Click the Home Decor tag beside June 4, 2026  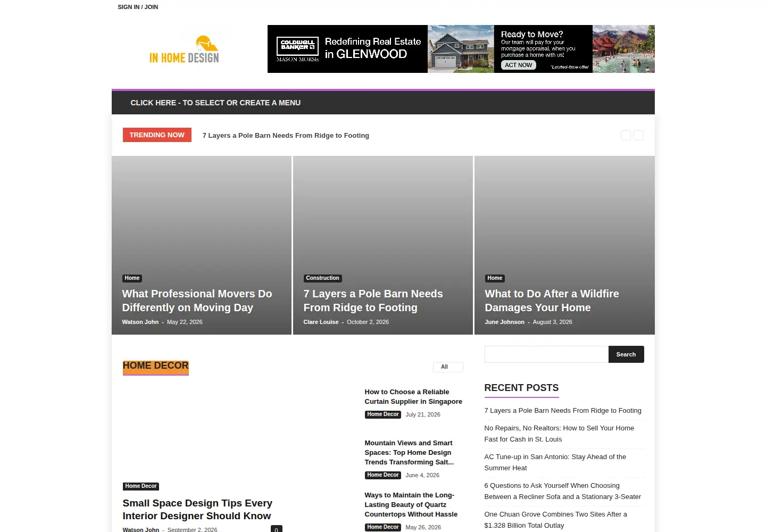(x=383, y=475)
